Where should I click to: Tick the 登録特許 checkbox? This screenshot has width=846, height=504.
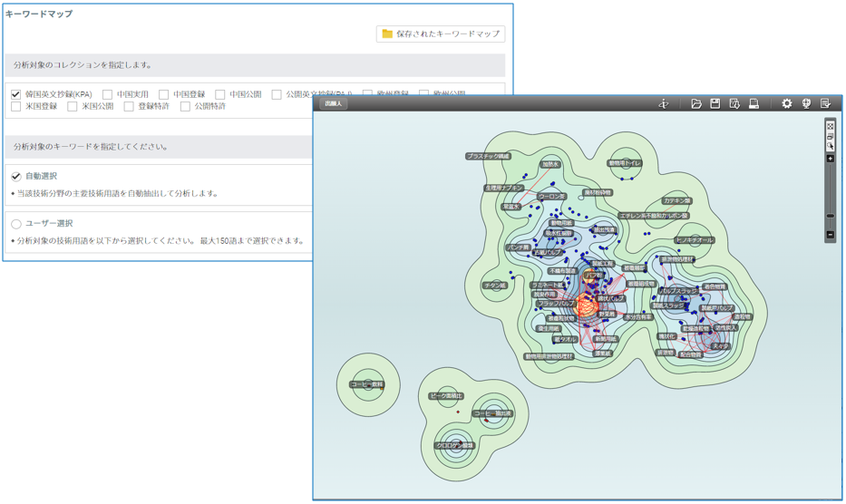pos(129,107)
